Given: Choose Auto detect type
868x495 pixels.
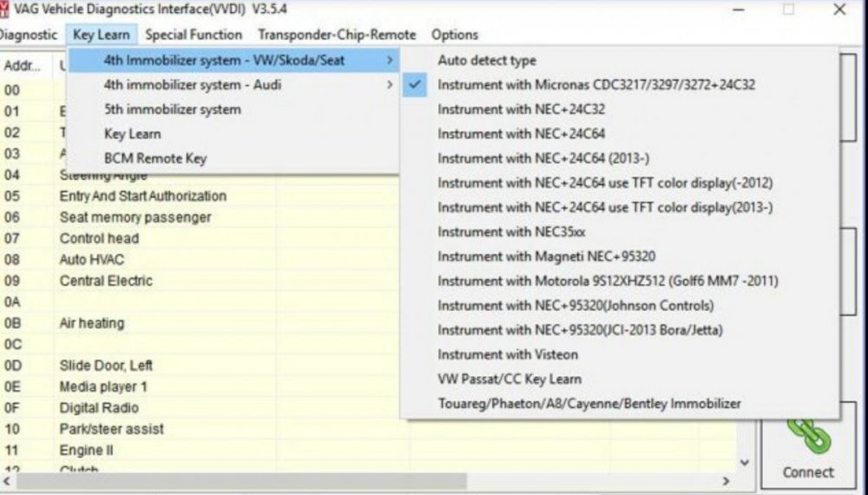Looking at the screenshot, I should click(487, 61).
